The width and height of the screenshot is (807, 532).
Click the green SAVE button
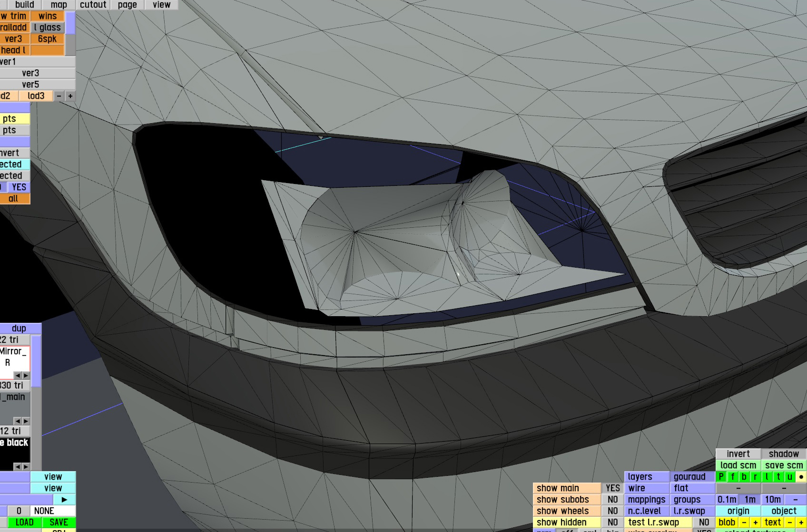pyautogui.click(x=59, y=522)
